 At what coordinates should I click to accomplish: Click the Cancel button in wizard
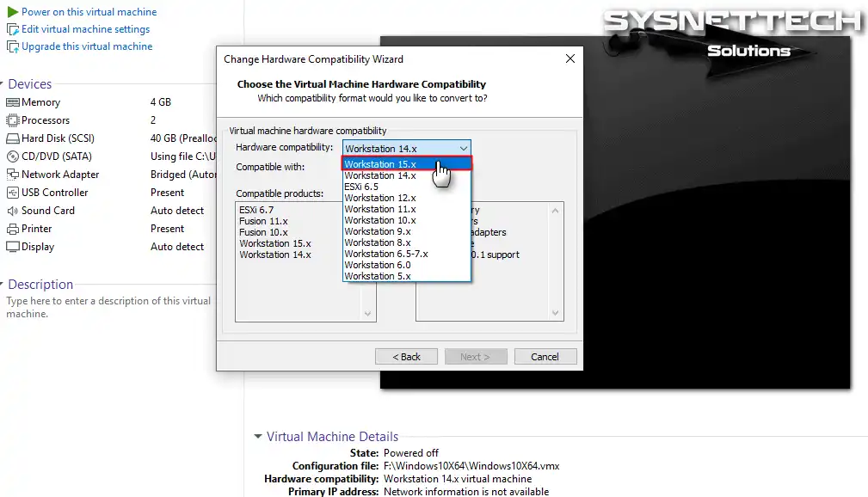545,357
